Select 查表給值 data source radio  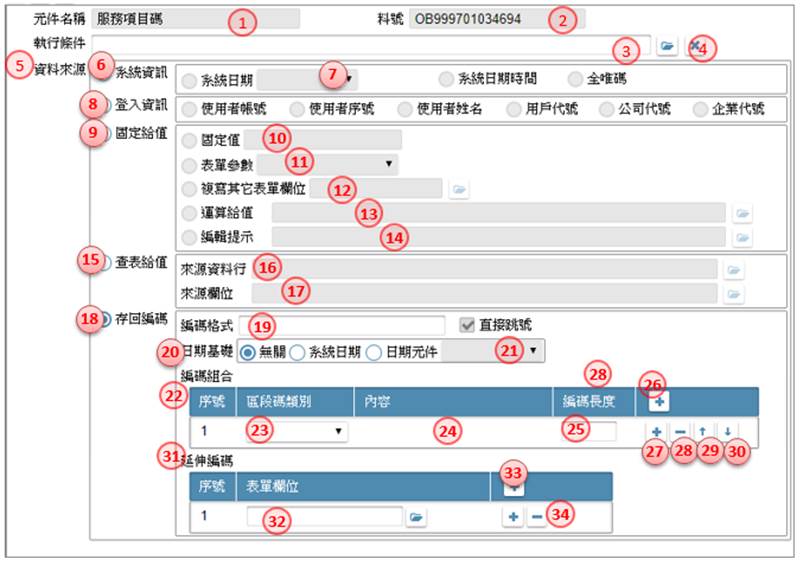coord(105,263)
